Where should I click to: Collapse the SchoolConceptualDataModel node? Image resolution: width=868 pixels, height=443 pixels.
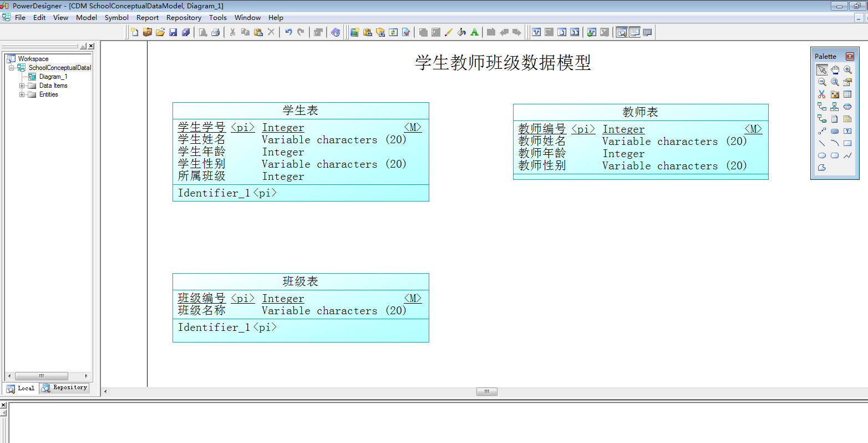[11, 68]
